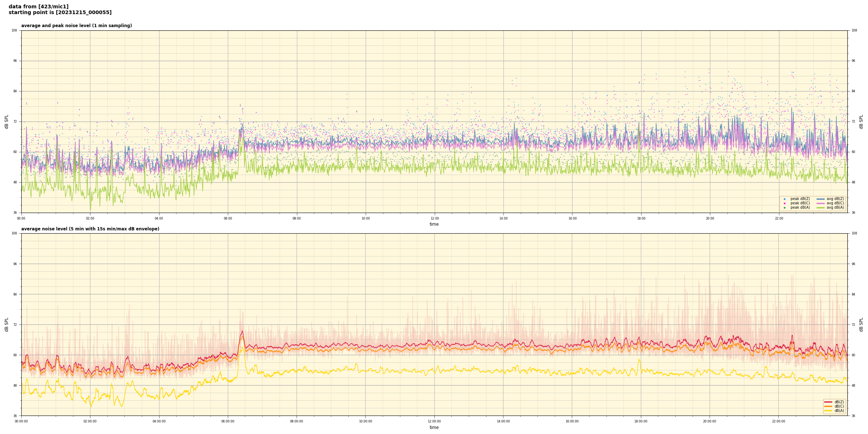Select the avg dB(A) legend line

[820, 208]
